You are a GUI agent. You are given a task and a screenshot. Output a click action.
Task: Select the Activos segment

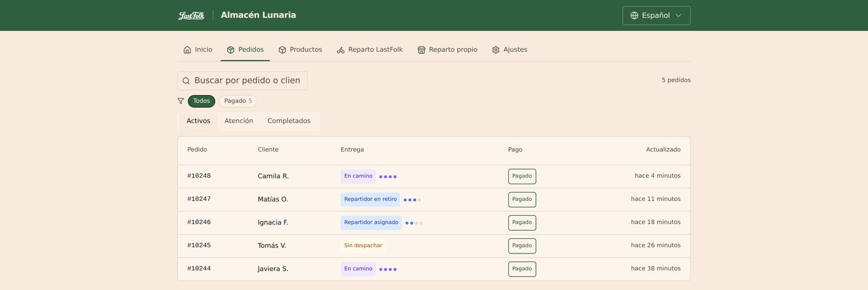198,121
